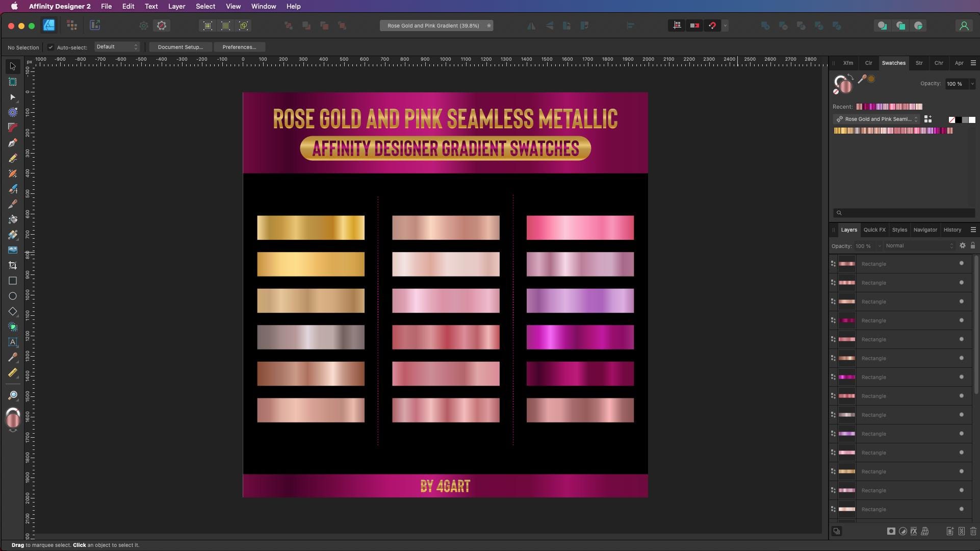Delete the selected layer with trash icon
The height and width of the screenshot is (551, 980).
pos(974,531)
